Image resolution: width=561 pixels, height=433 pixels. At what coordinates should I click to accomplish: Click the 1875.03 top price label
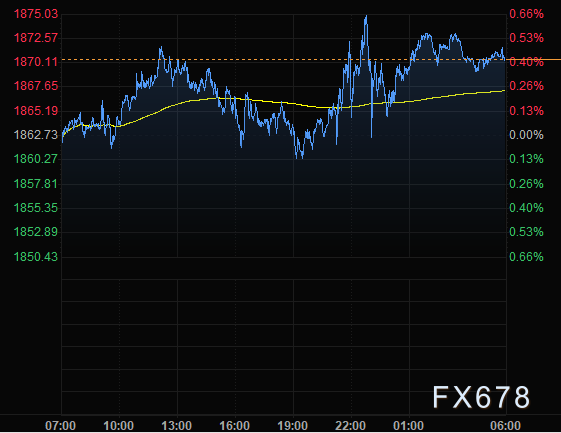pyautogui.click(x=36, y=14)
